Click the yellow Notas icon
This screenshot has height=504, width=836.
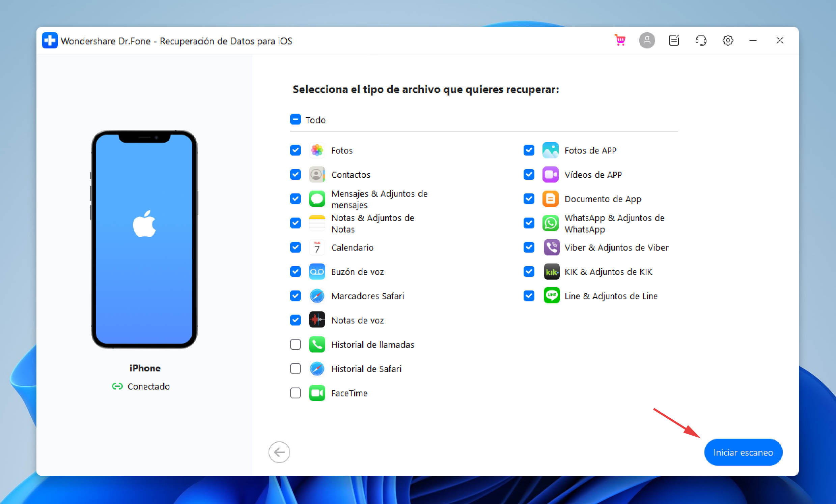[317, 223]
